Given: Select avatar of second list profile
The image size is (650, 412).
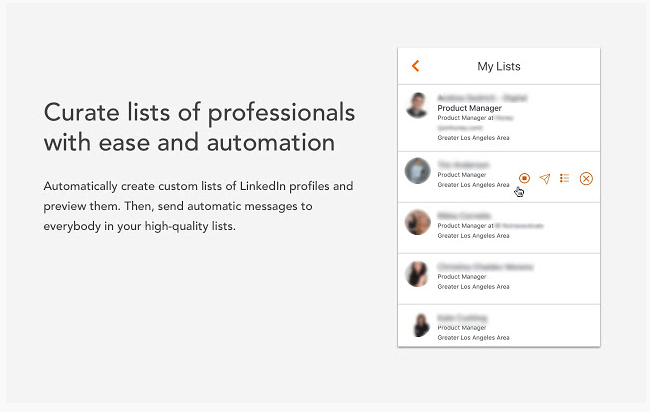Looking at the screenshot, I should [417, 171].
